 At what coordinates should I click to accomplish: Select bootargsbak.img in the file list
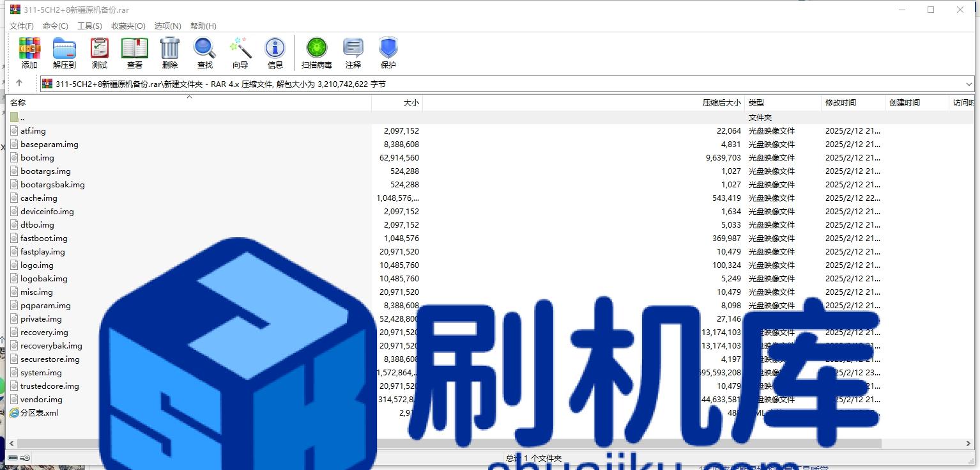[x=52, y=184]
